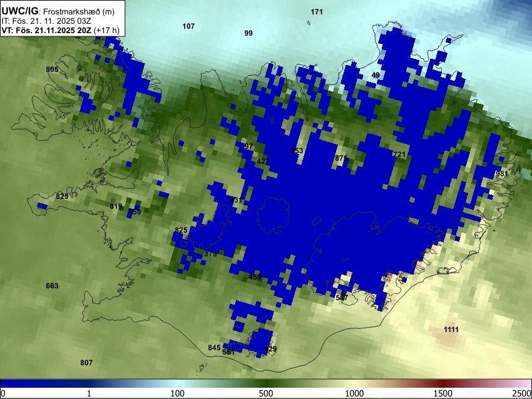This screenshot has width=532, height=399.
Task: Click the 663 value label
Action: click(52, 286)
